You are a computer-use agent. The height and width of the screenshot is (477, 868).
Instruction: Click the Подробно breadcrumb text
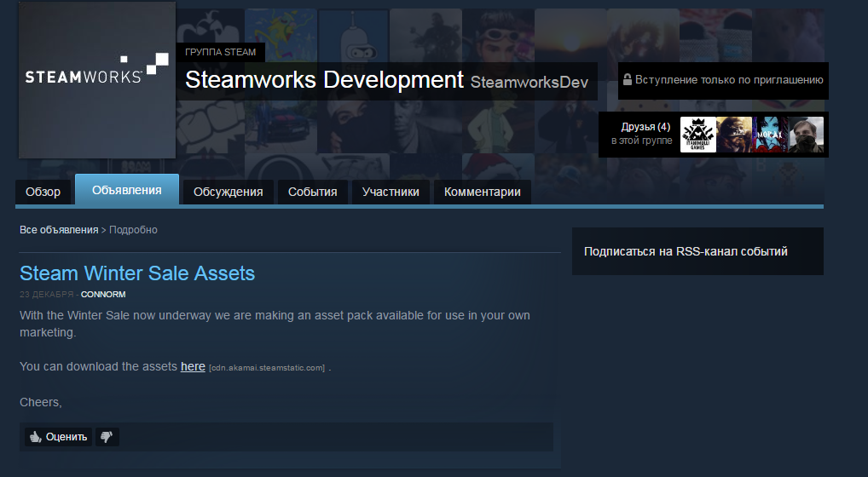pyautogui.click(x=133, y=230)
